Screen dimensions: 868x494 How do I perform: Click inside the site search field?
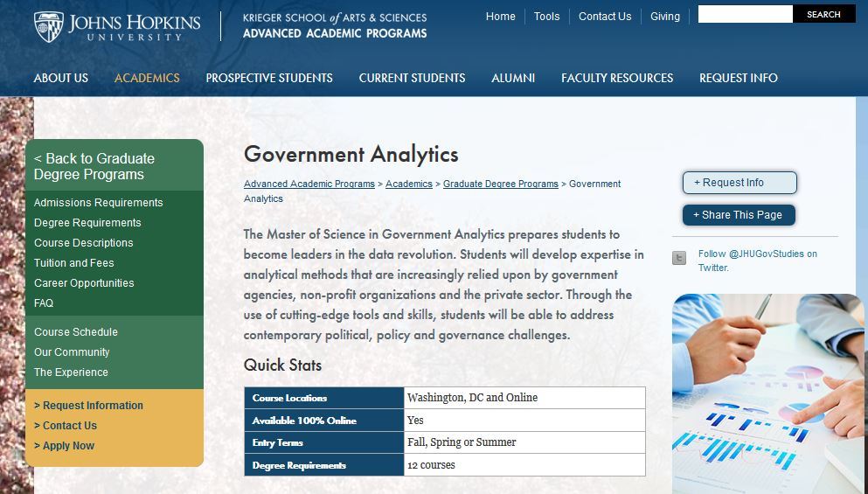745,14
